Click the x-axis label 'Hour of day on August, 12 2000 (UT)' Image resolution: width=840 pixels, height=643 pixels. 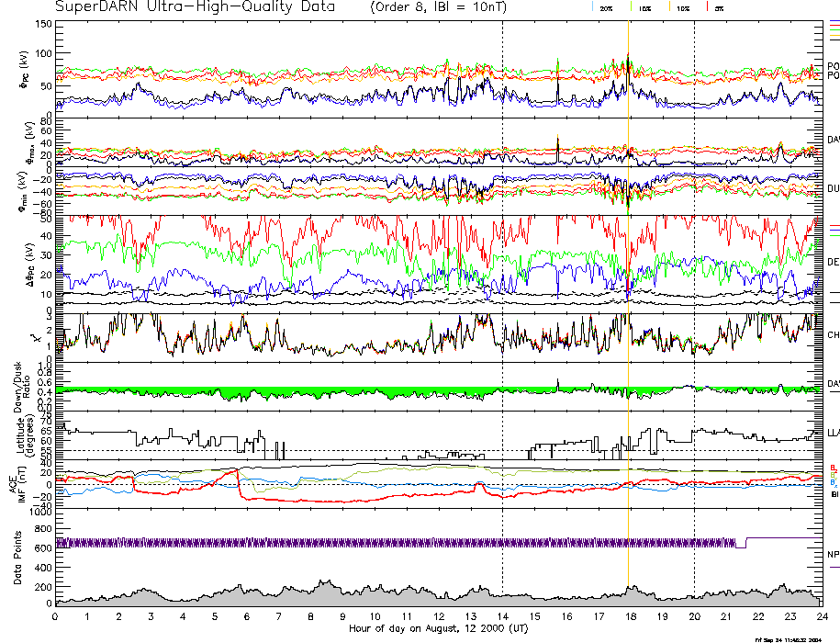point(438,628)
